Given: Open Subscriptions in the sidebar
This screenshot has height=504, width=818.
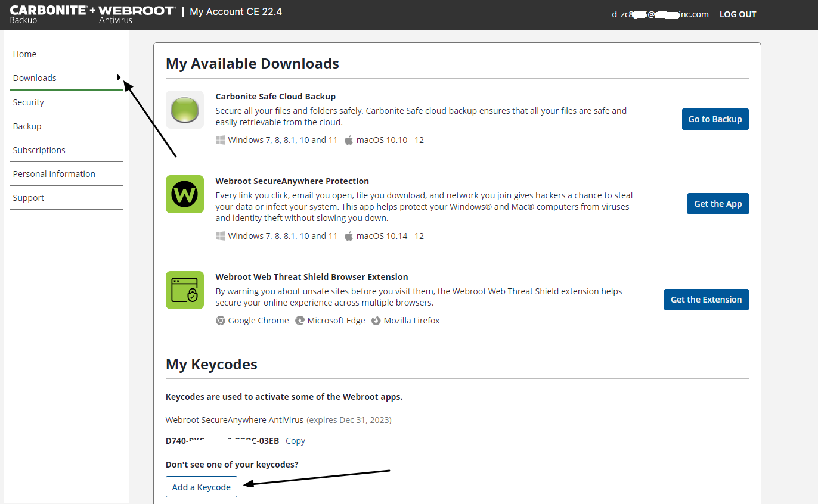Looking at the screenshot, I should click(x=39, y=150).
